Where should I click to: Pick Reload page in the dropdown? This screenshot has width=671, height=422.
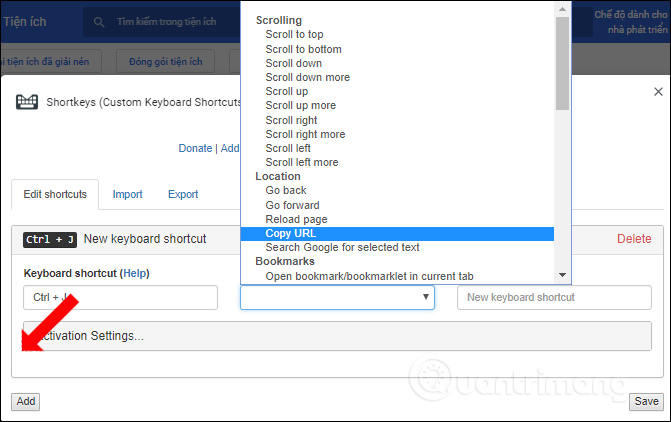click(296, 219)
